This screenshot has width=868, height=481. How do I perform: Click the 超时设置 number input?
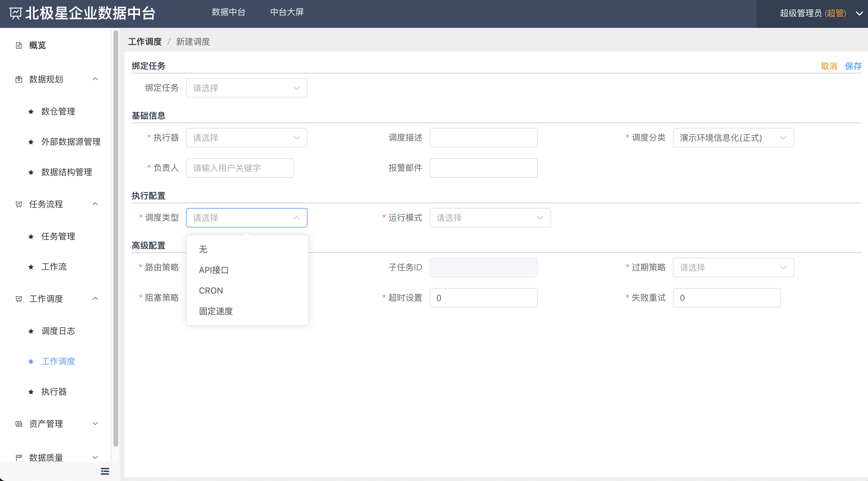click(x=483, y=298)
